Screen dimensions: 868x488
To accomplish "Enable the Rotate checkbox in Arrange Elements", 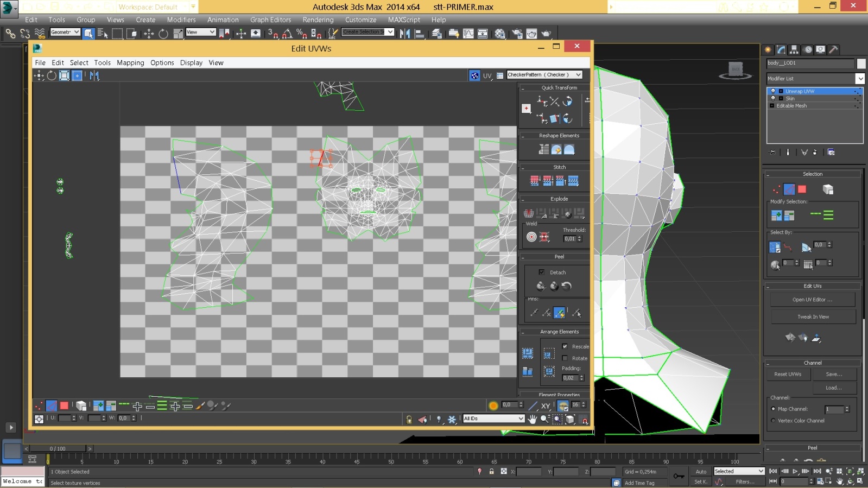I will click(565, 358).
